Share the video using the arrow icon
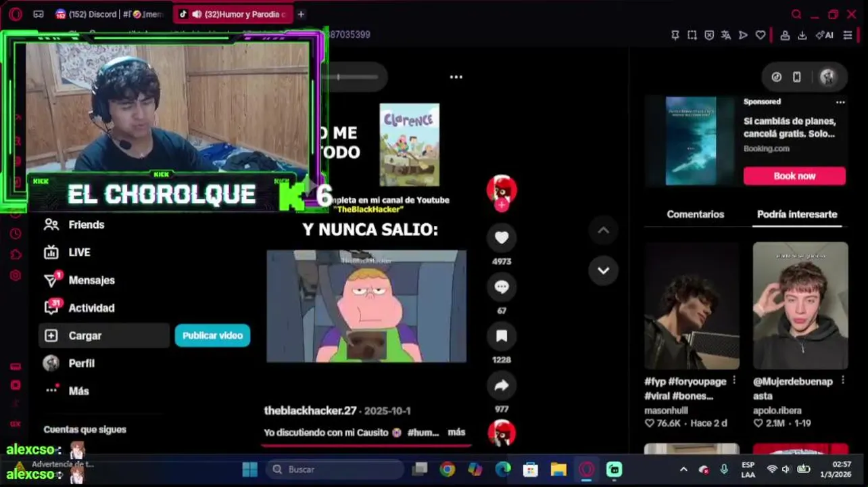Screen dimensions: 868x487 tap(501, 386)
